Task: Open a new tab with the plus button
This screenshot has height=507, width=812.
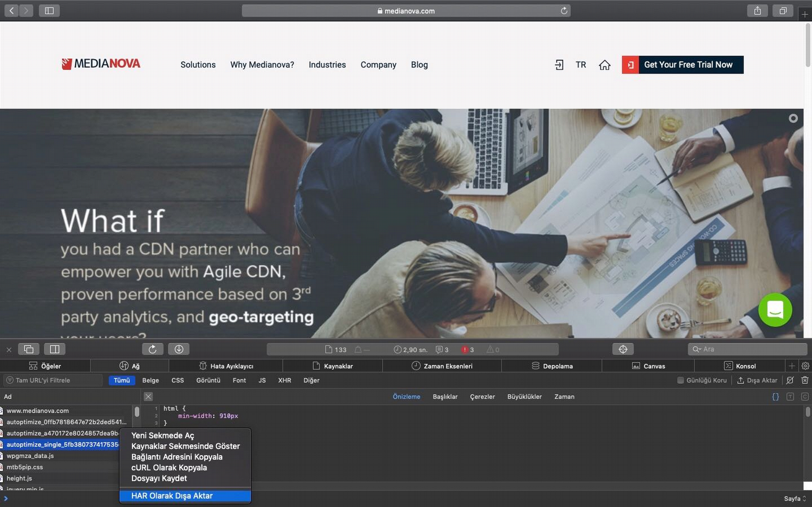Action: (805, 14)
